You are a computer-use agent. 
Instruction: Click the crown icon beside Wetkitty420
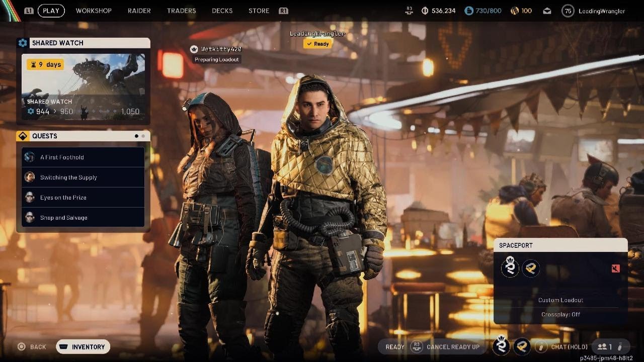click(194, 49)
